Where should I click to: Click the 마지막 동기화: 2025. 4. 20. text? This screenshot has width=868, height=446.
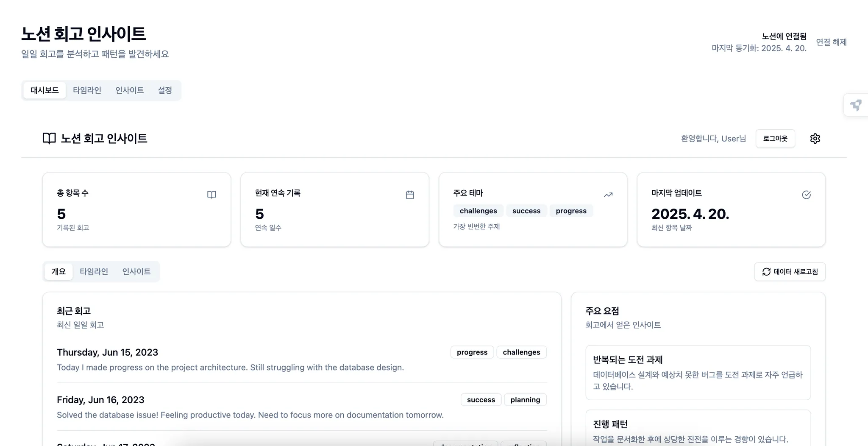759,48
